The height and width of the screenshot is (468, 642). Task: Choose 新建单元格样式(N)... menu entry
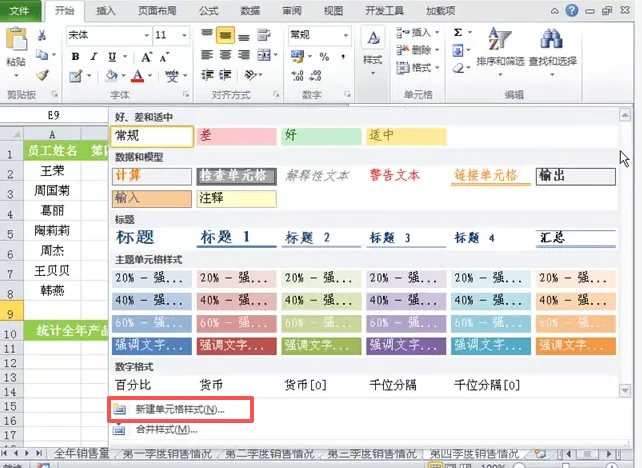[180, 409]
